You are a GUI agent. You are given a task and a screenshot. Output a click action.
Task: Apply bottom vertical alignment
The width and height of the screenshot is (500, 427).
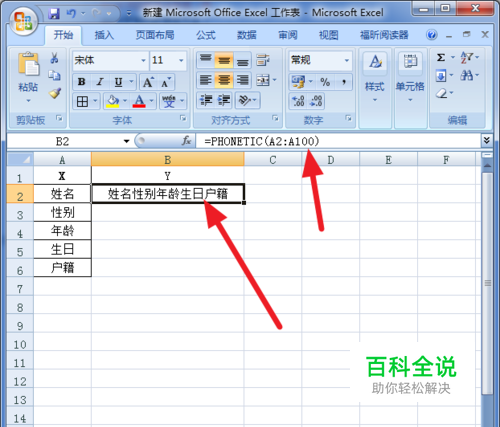[243, 60]
